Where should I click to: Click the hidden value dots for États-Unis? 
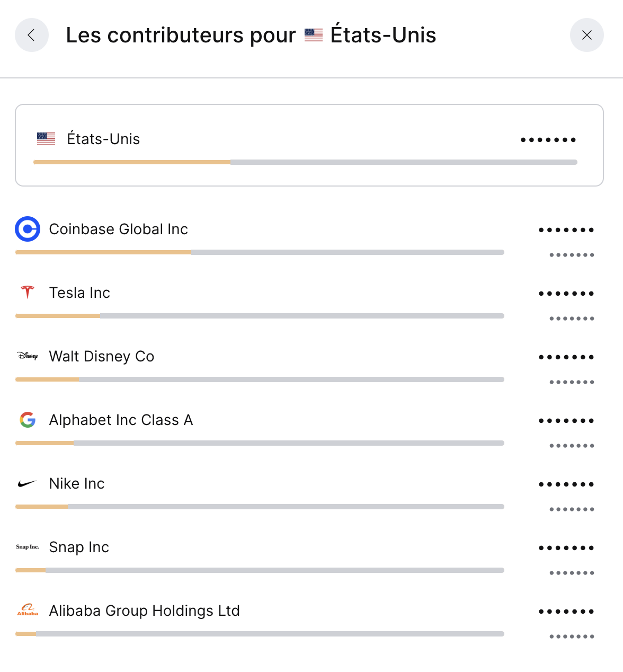pyautogui.click(x=548, y=140)
